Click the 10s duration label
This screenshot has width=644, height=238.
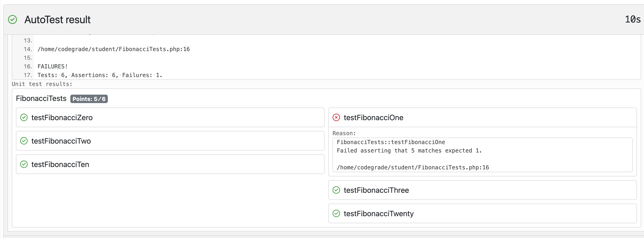pyautogui.click(x=633, y=19)
